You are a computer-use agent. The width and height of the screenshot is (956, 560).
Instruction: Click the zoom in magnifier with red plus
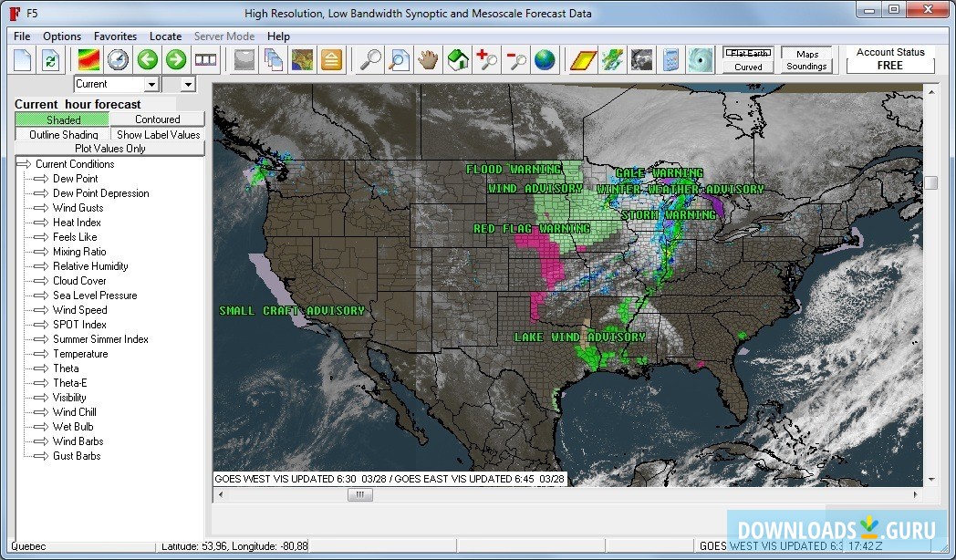pos(486,59)
